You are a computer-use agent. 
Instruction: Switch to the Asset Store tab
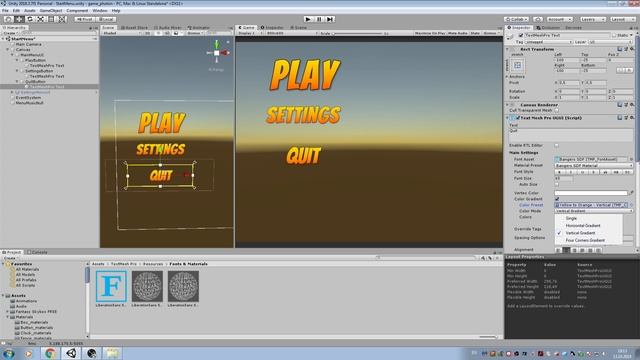coord(135,28)
